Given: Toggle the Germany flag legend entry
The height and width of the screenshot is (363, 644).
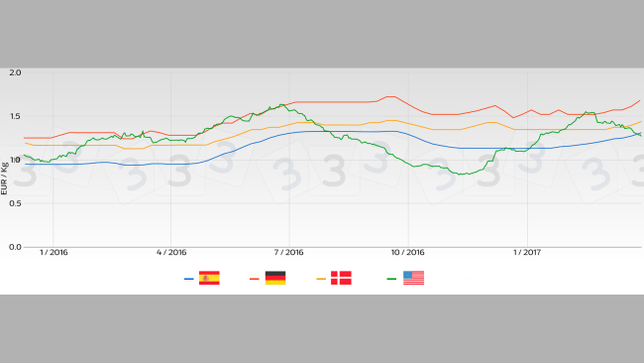Looking at the screenshot, I should (275, 278).
